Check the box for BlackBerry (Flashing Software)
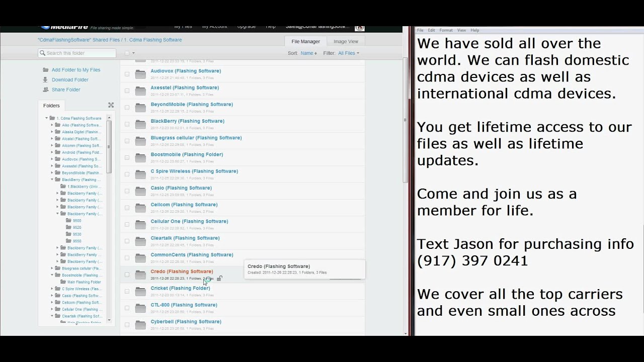 tap(127, 124)
